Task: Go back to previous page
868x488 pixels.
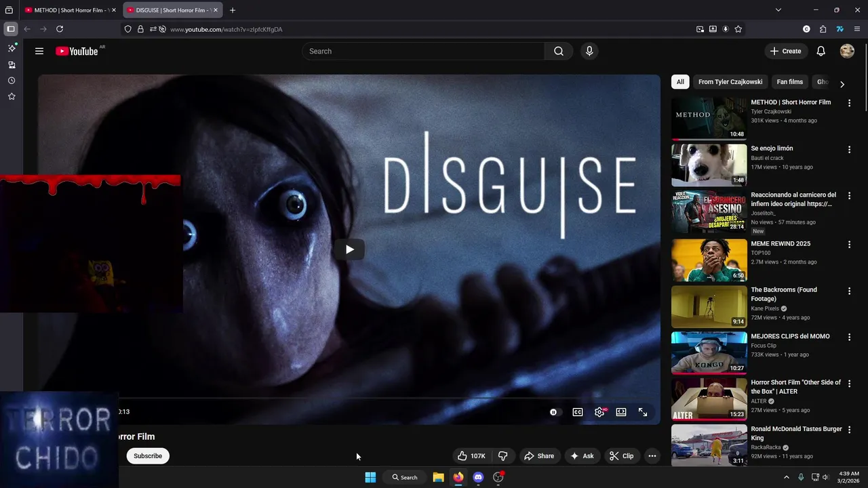Action: [27, 29]
